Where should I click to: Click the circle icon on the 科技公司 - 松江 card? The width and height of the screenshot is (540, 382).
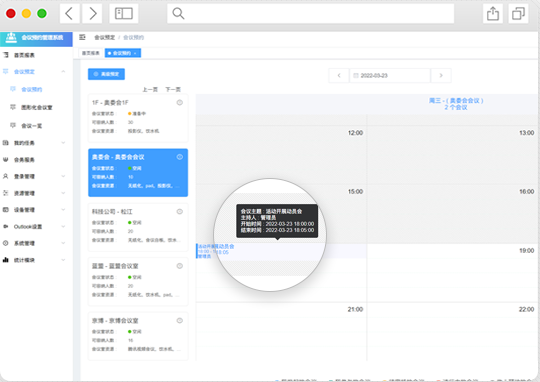click(180, 211)
